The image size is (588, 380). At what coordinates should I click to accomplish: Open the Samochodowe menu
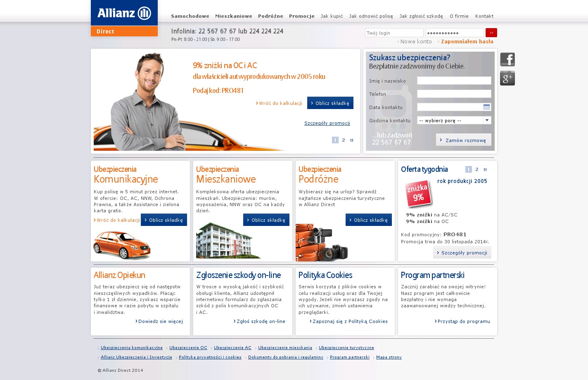point(190,17)
